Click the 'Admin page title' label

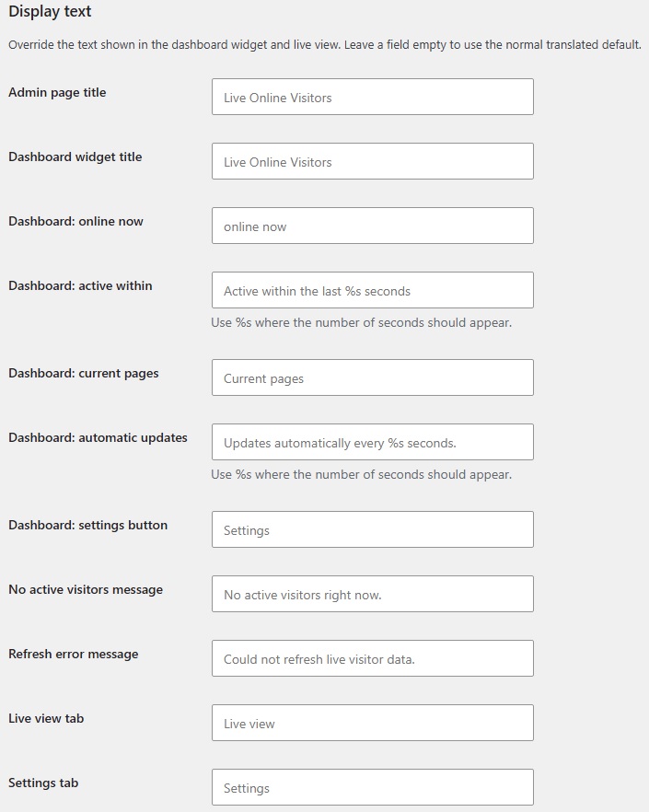[57, 93]
